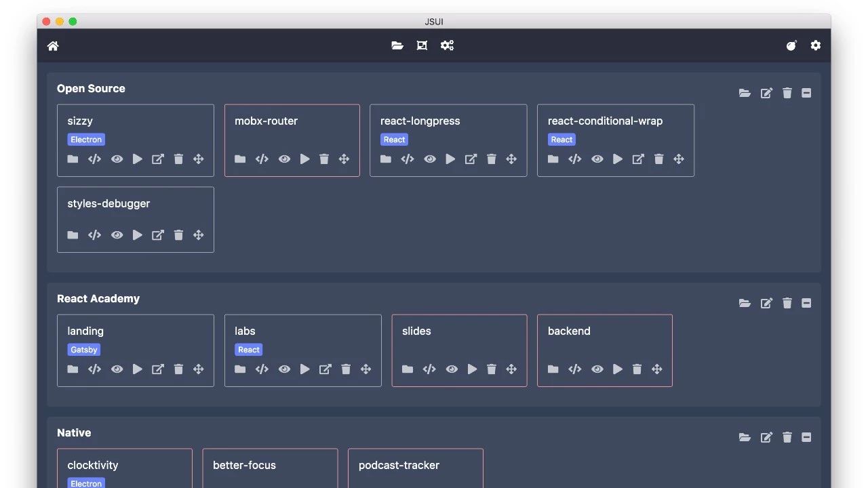Delete the slides project

click(x=492, y=369)
